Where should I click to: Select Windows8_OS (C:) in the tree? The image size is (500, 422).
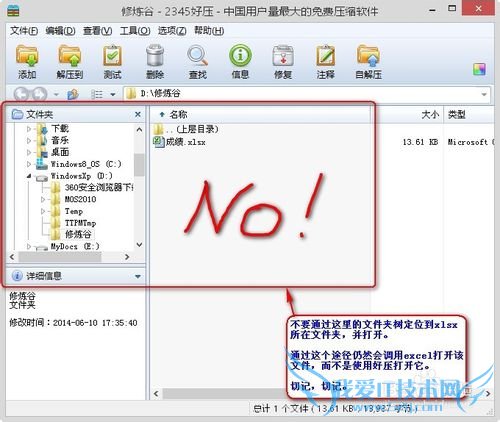(86, 164)
